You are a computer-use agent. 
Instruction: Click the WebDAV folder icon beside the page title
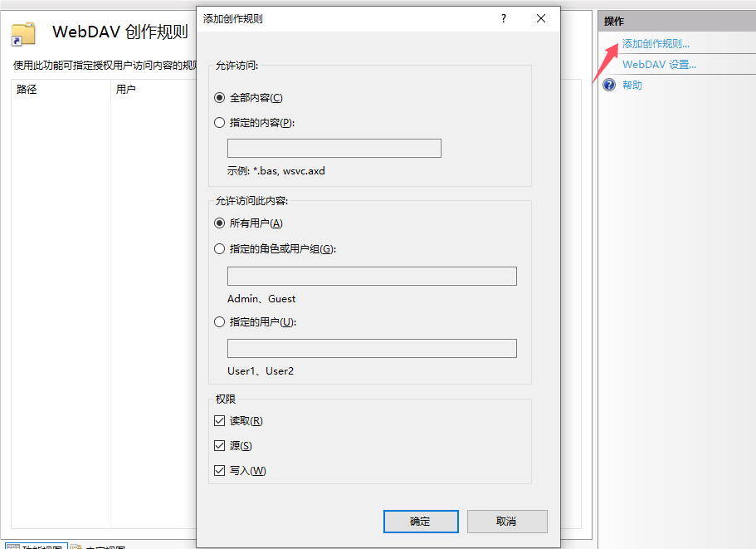click(23, 34)
